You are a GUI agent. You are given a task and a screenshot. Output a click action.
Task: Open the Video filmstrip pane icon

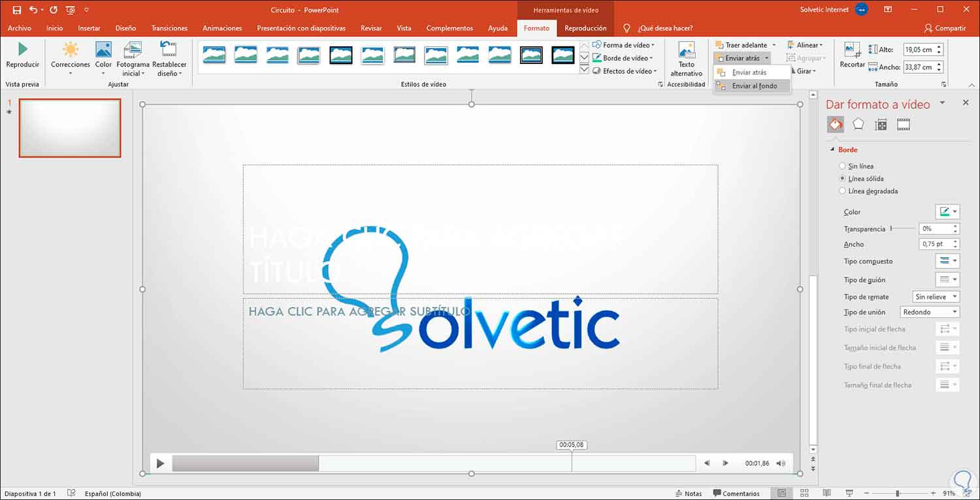(x=904, y=125)
